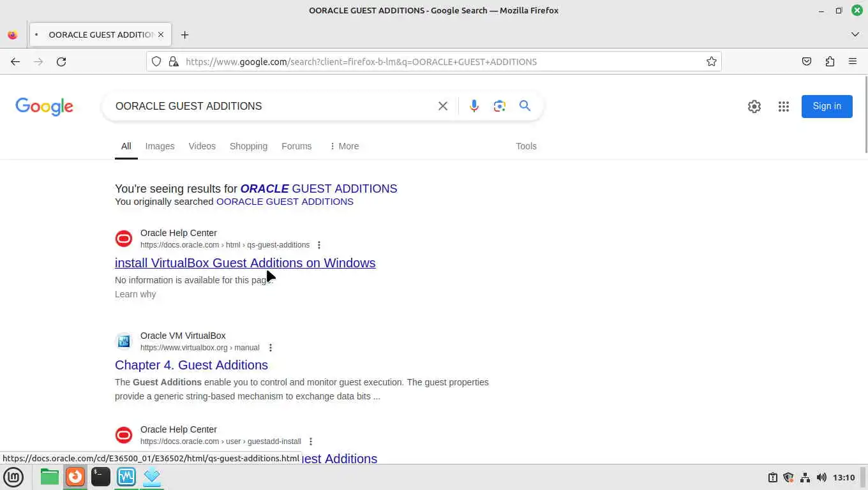Open Firefox View pinned icon

(12, 34)
